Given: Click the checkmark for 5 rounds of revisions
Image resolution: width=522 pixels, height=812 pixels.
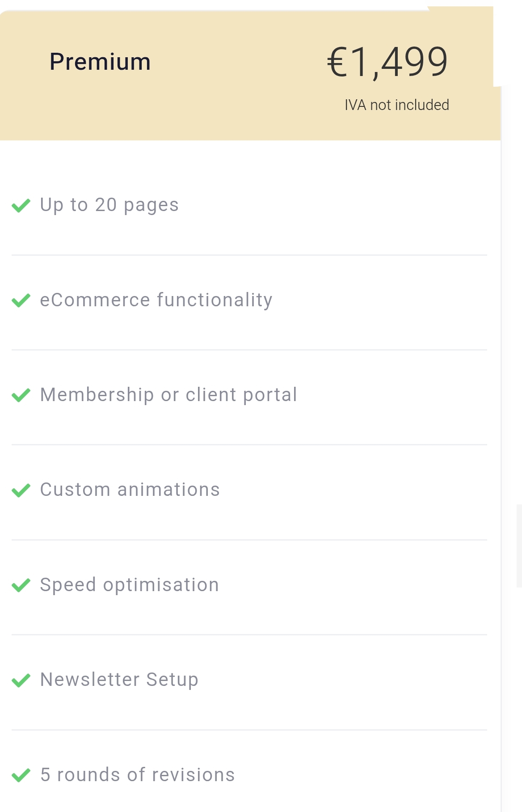Looking at the screenshot, I should pos(21,775).
